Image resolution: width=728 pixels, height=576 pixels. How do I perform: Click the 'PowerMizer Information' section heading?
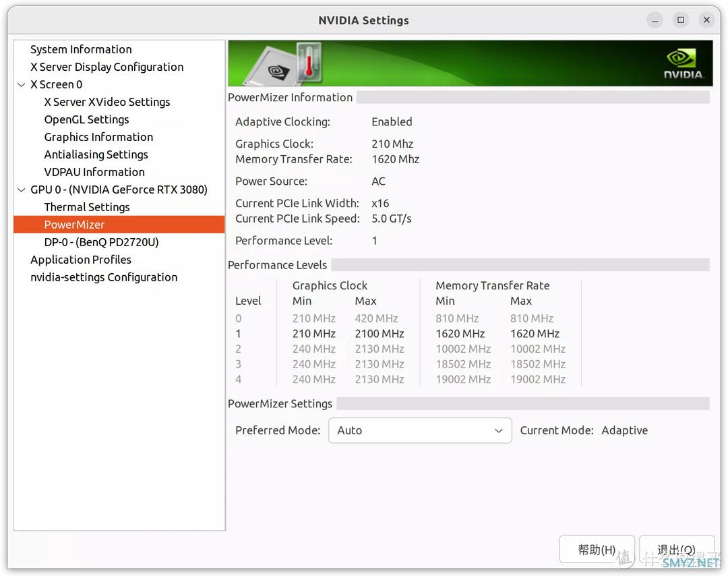click(x=290, y=97)
